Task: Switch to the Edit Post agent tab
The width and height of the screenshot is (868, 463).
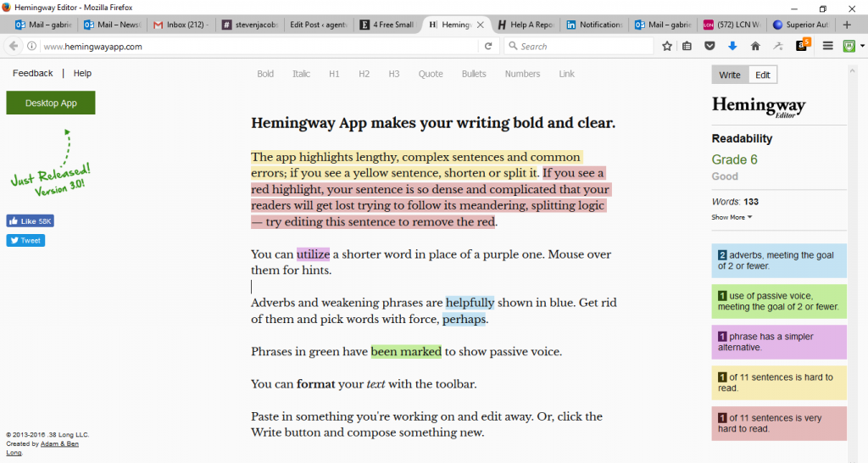Action: tap(319, 25)
